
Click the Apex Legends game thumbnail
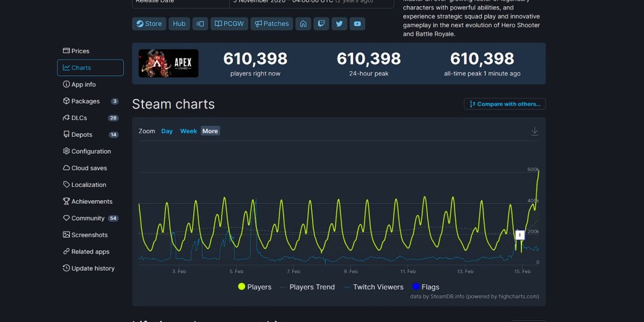click(168, 63)
